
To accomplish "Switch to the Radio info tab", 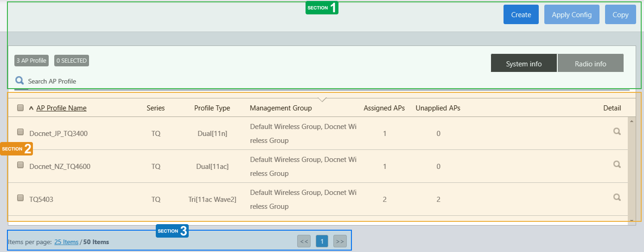I will point(590,64).
